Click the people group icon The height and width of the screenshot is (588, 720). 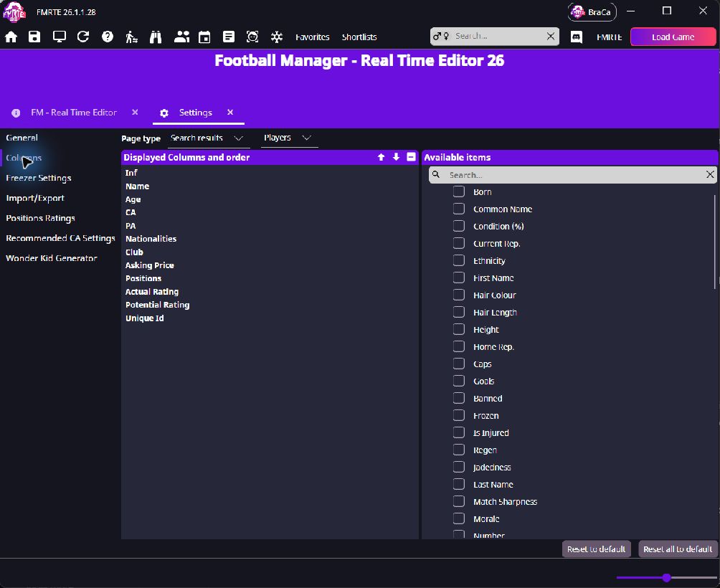[182, 37]
